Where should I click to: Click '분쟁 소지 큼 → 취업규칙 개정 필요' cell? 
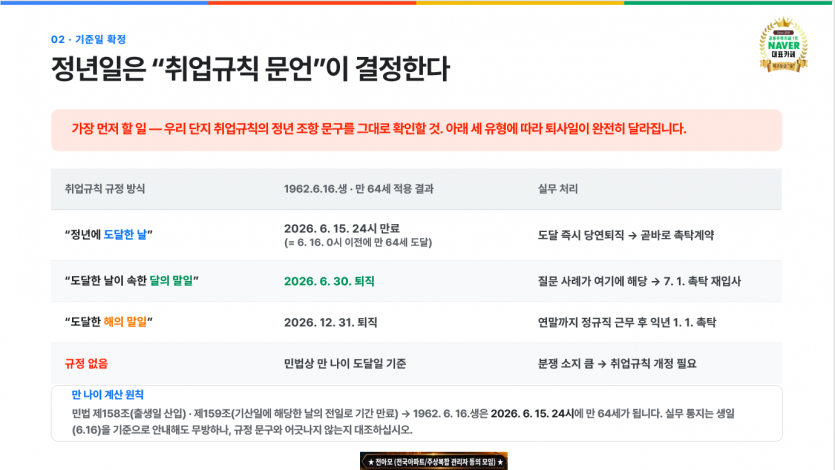[x=617, y=364]
